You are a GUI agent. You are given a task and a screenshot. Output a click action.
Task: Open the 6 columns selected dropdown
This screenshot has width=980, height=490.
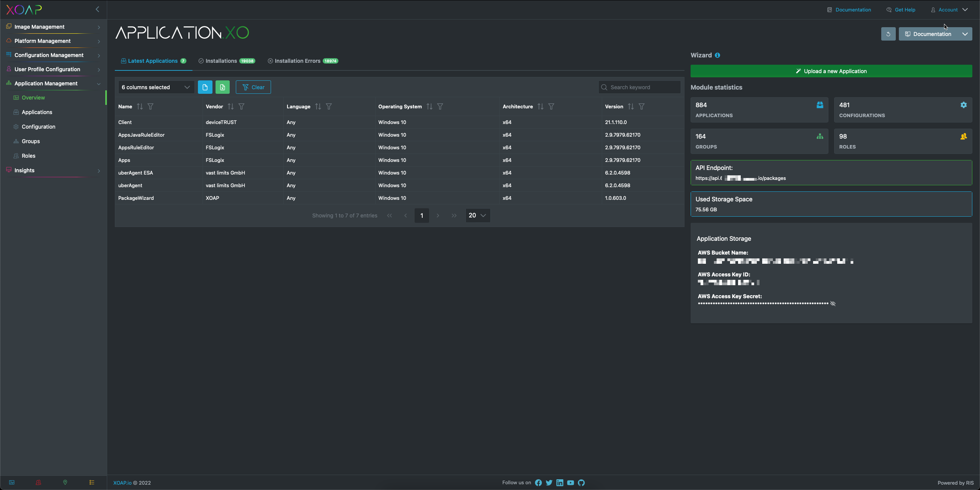click(x=156, y=87)
